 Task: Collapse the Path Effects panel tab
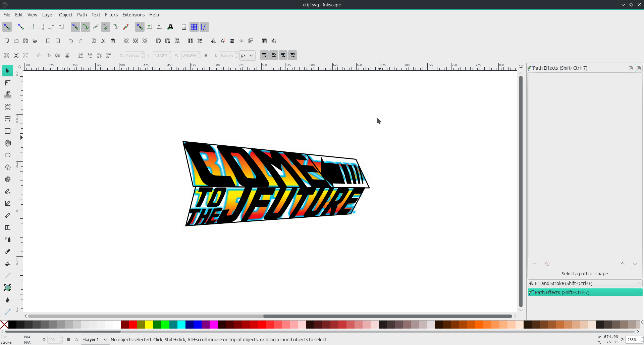coord(585,292)
